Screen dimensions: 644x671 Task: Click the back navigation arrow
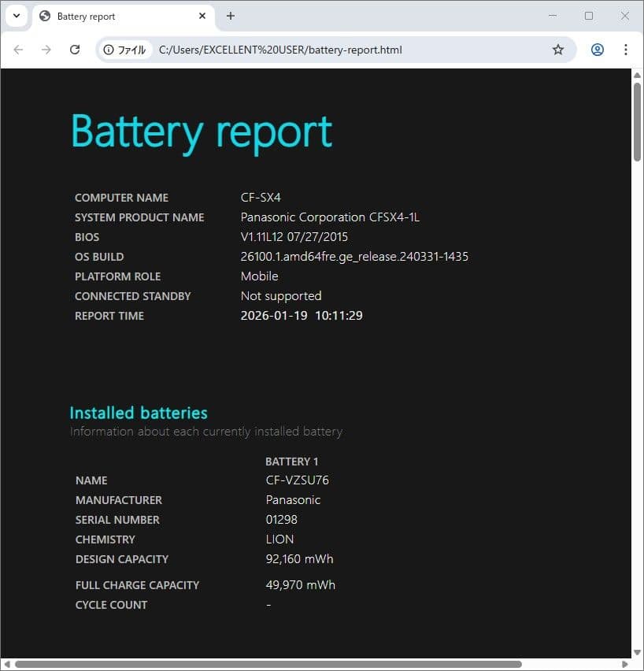[x=18, y=49]
